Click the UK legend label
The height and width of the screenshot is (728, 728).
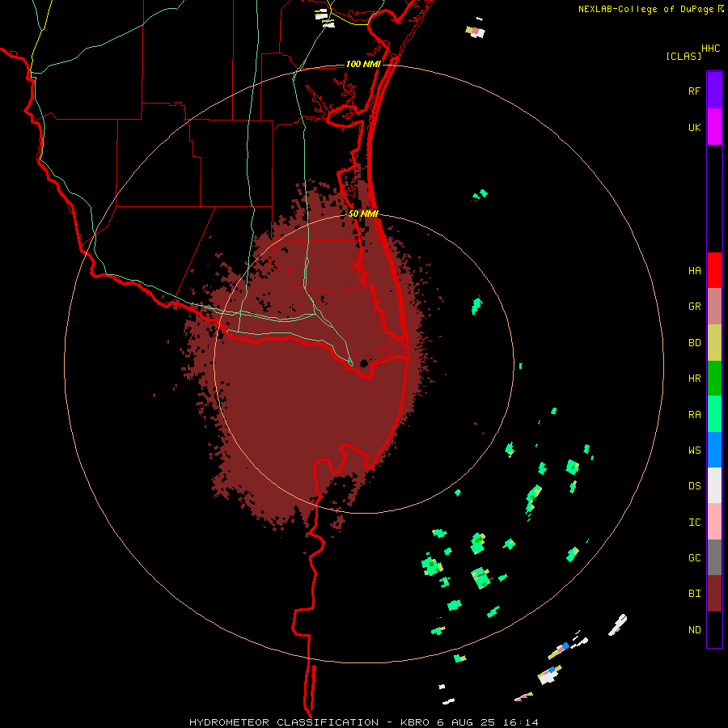click(x=694, y=127)
